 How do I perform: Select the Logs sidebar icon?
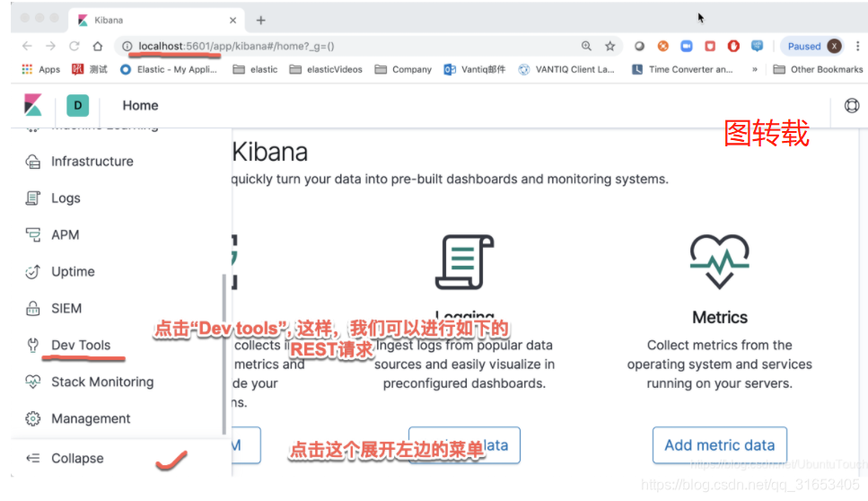pos(32,198)
